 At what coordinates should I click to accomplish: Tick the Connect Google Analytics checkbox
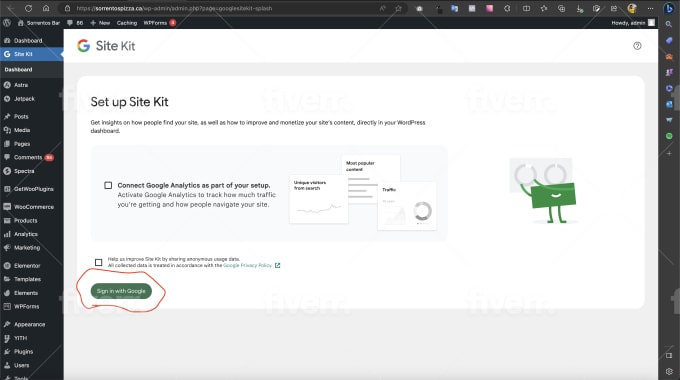pyautogui.click(x=108, y=185)
